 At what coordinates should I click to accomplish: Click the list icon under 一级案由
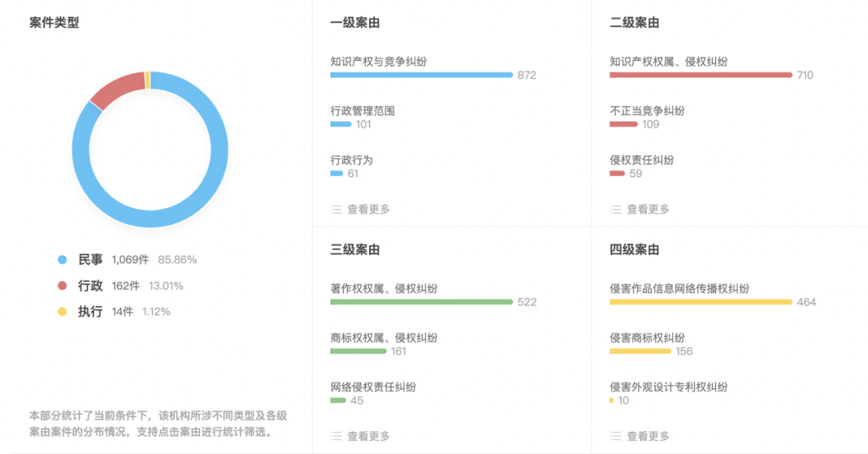coord(336,209)
